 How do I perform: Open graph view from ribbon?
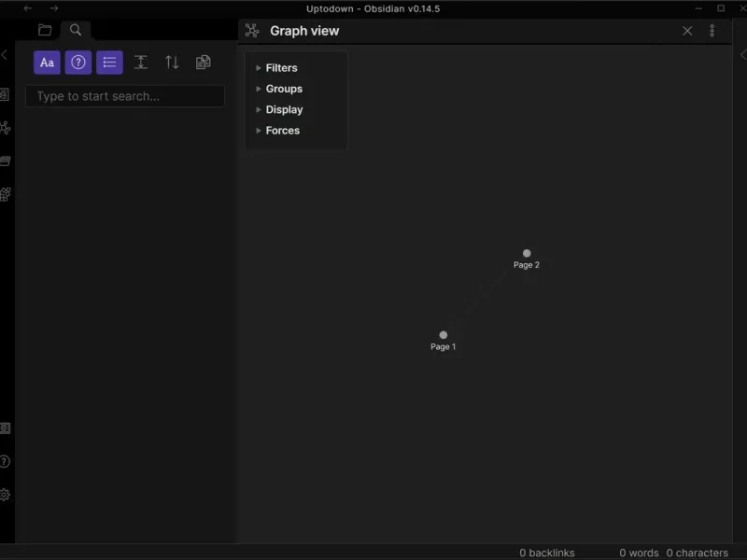(6, 128)
